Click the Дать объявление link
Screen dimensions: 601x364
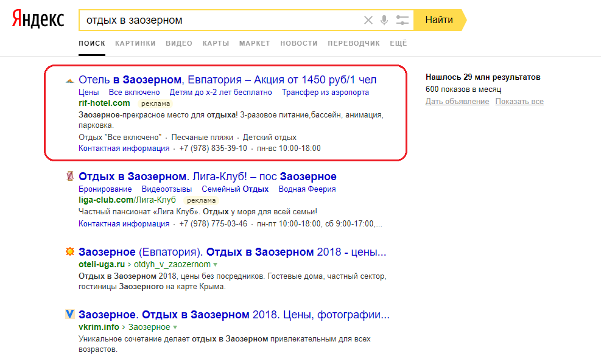click(x=457, y=102)
